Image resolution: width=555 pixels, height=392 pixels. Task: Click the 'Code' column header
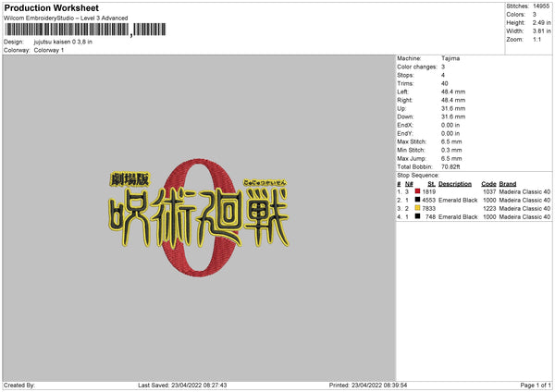click(488, 184)
